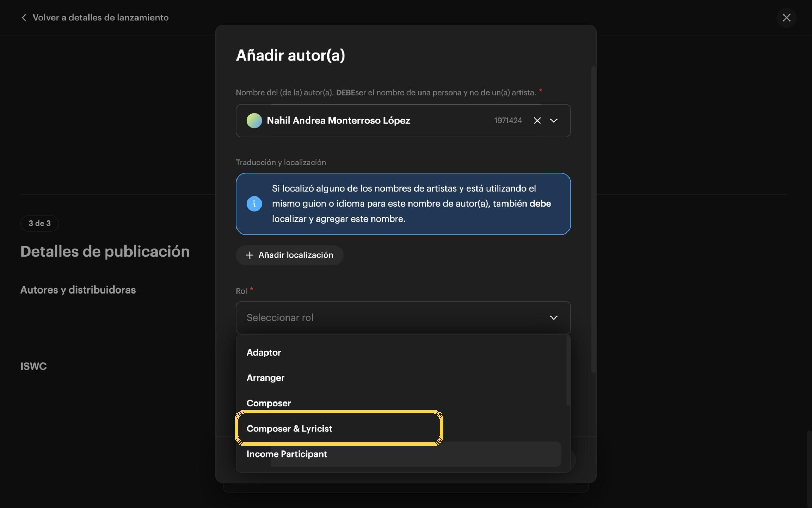Click Autores y distribuidoras section label

(78, 290)
